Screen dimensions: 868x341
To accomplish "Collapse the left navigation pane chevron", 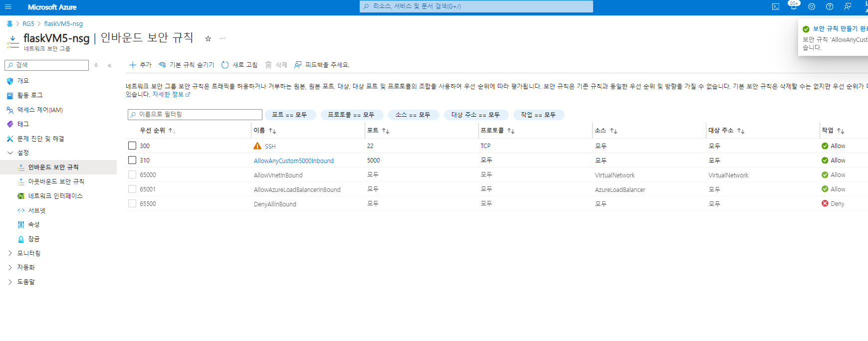I will pos(109,65).
